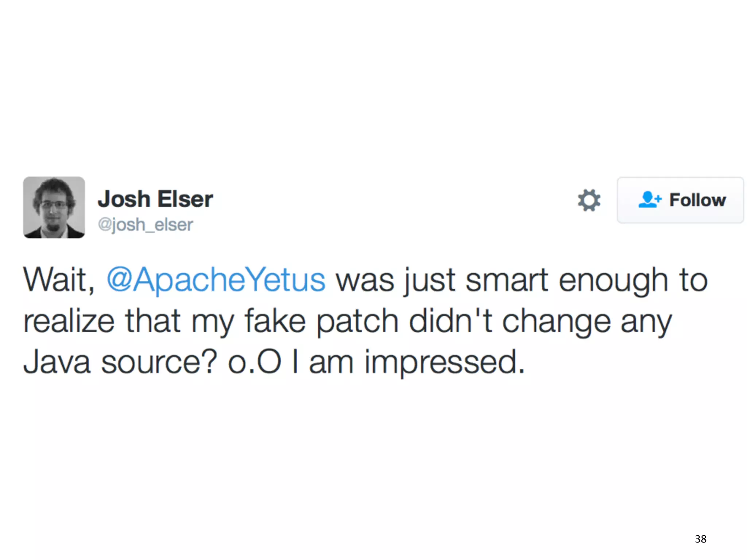Click the add-person icon inside Follow

pos(650,200)
